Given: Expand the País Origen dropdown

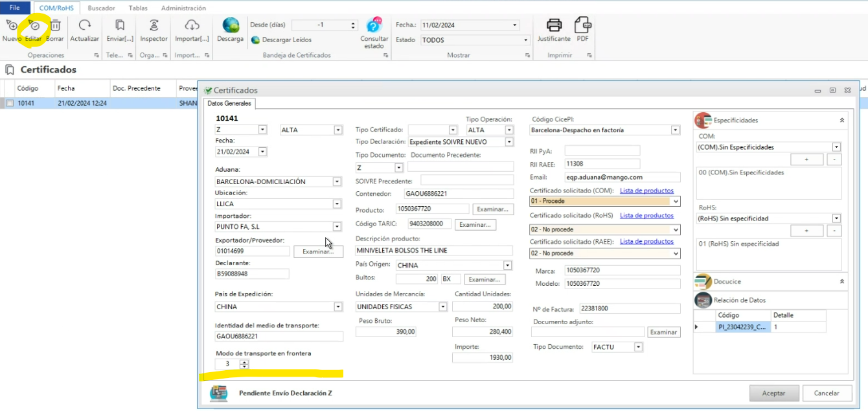Looking at the screenshot, I should [x=507, y=265].
